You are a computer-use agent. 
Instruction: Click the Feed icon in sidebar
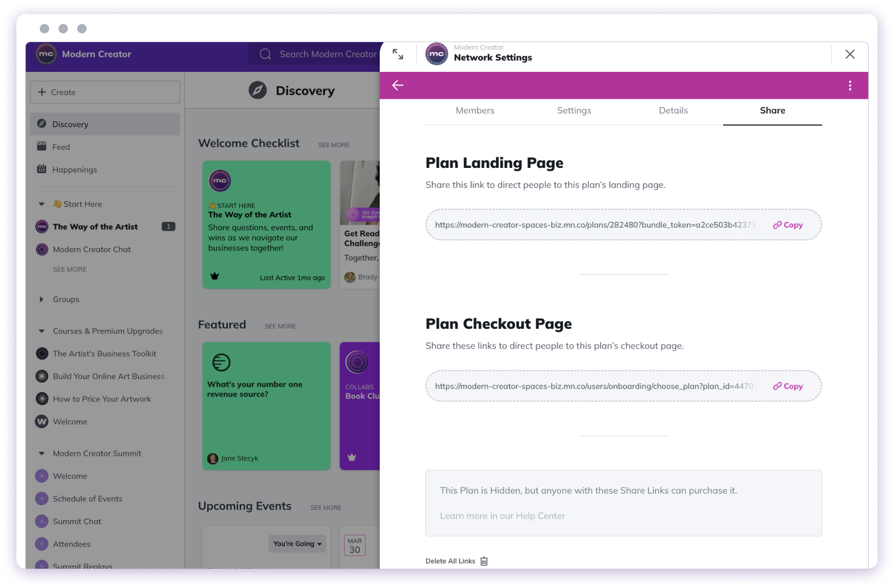pos(42,146)
